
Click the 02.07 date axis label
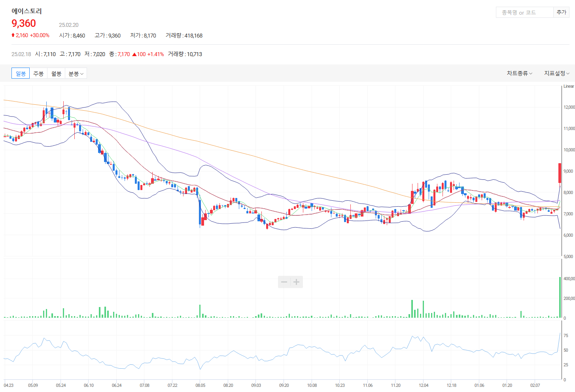(535, 385)
